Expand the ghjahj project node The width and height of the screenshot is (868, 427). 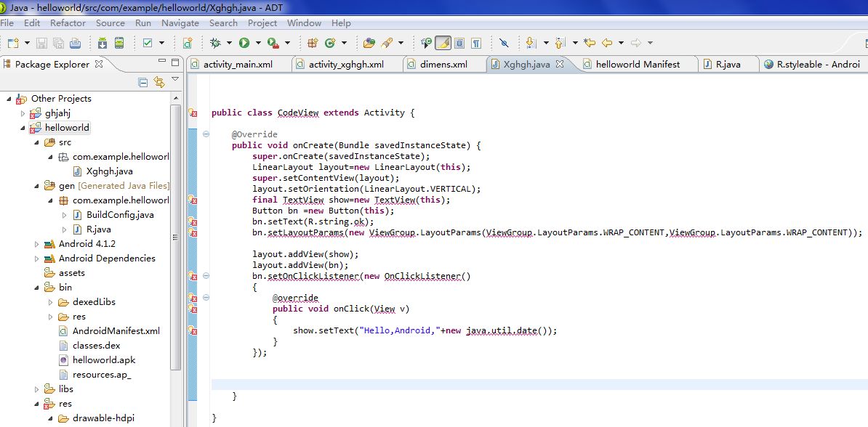pos(23,113)
